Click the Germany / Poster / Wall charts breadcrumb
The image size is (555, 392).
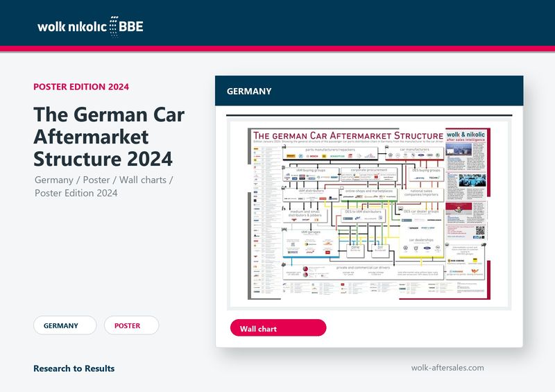(x=103, y=186)
